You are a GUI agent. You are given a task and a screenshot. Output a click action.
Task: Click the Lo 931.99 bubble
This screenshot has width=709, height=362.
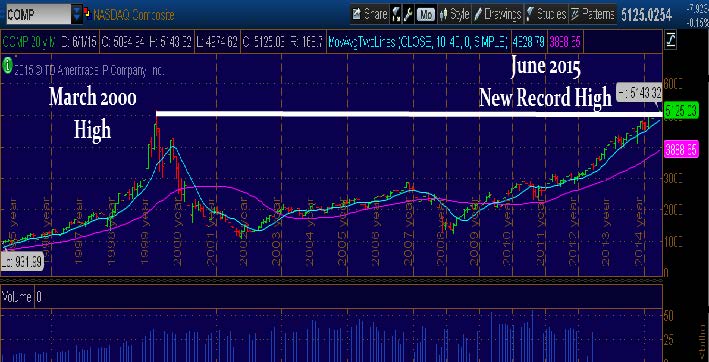[x=22, y=261]
